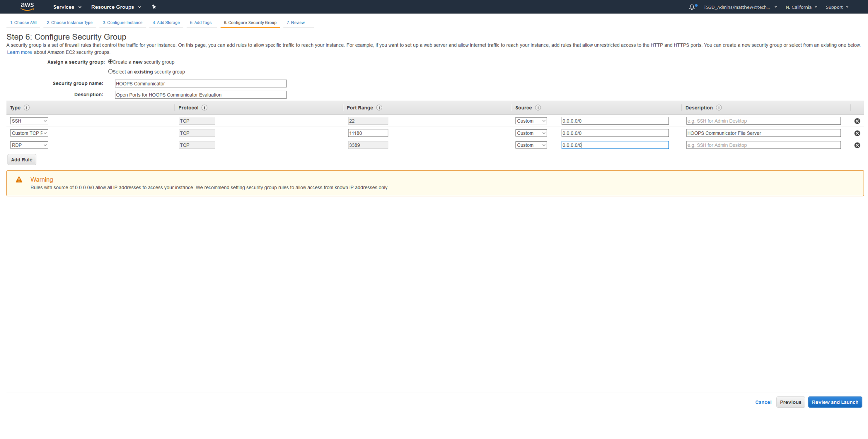Switch to the 7. Review tab

coord(296,23)
